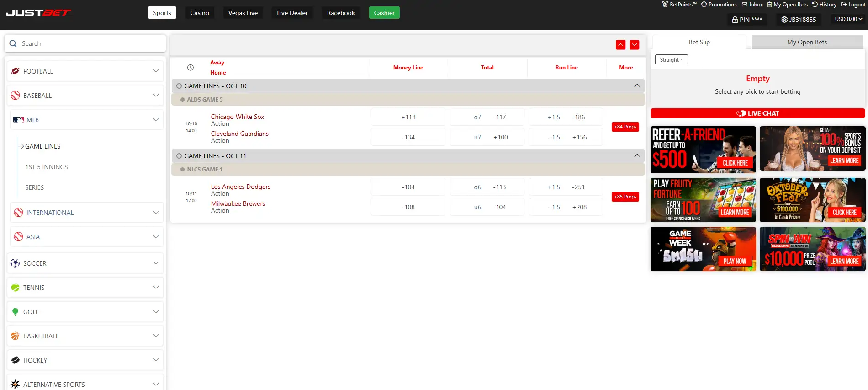Switch to My Open Bets tab
868x390 pixels.
(x=807, y=42)
